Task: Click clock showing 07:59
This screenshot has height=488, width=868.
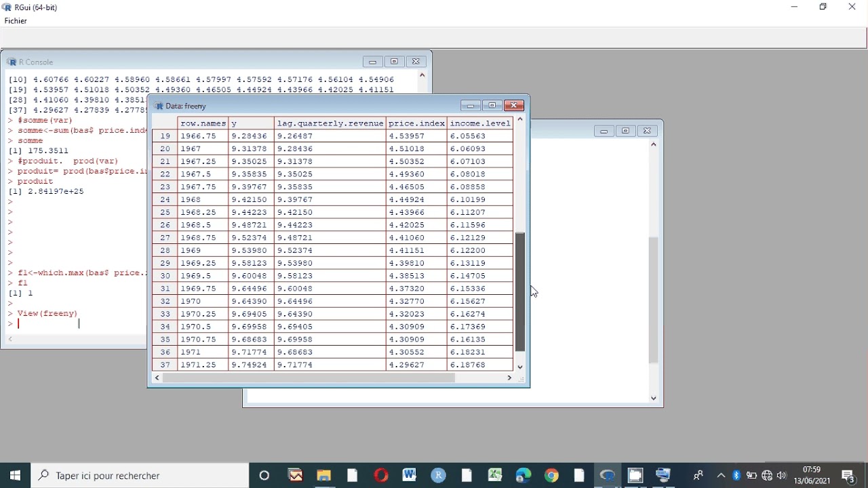Action: tap(812, 470)
